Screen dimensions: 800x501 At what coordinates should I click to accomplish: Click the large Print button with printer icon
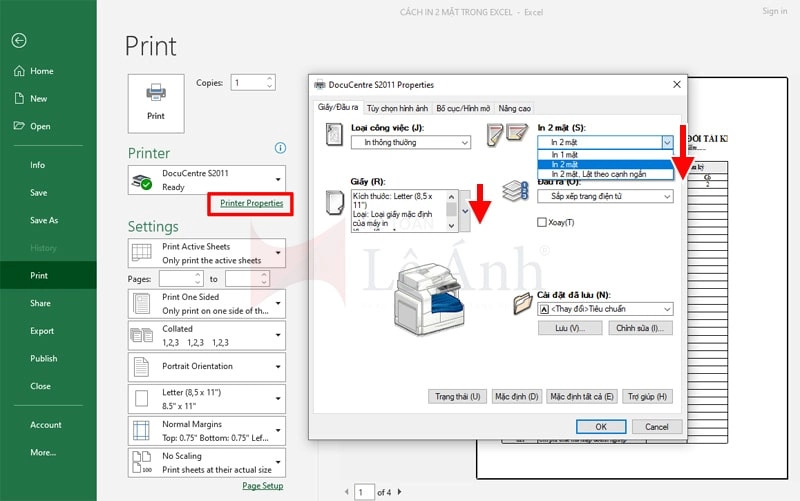point(156,104)
